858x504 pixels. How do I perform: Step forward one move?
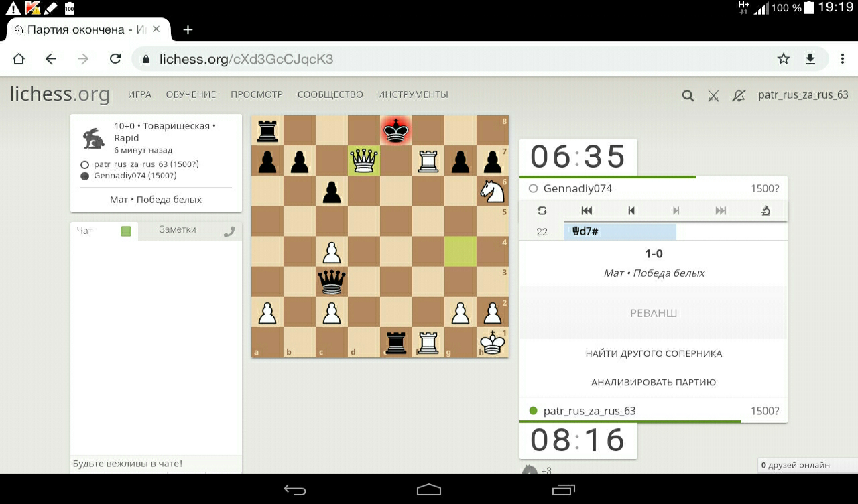click(x=676, y=210)
